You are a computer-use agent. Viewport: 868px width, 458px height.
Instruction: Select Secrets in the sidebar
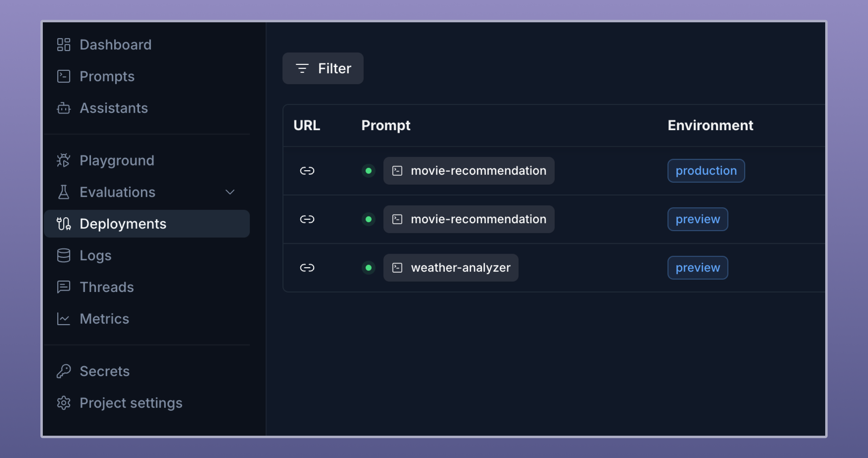146,371
